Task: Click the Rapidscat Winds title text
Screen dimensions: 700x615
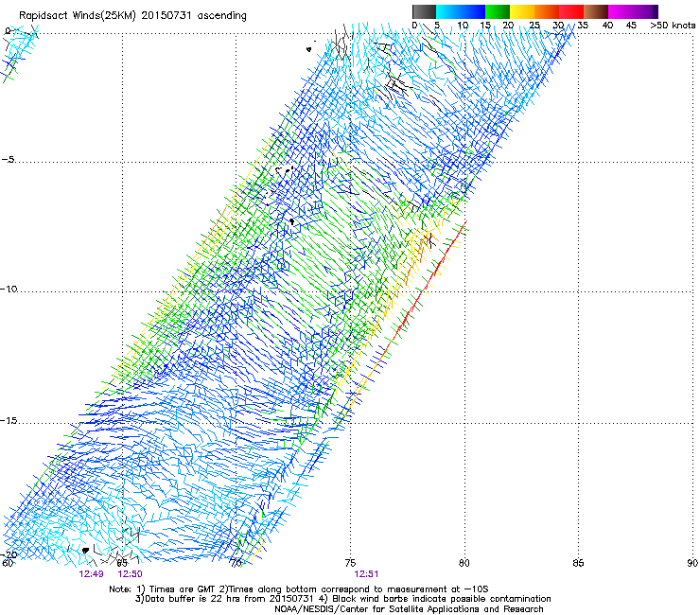Action: coord(132,16)
